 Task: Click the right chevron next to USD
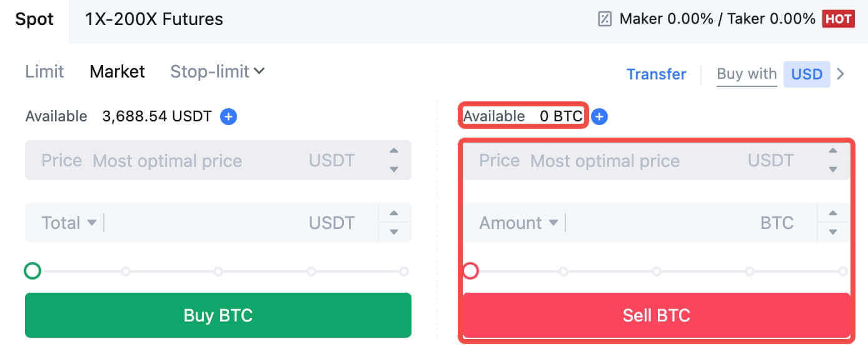tap(840, 74)
